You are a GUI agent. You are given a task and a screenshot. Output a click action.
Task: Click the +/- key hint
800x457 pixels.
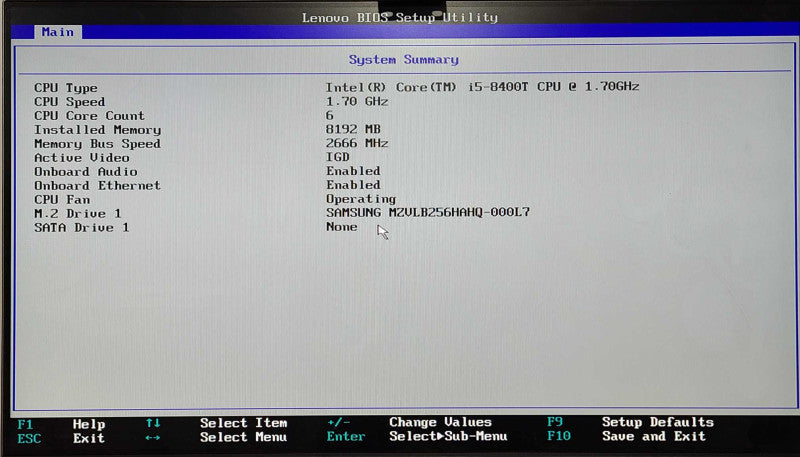(339, 422)
